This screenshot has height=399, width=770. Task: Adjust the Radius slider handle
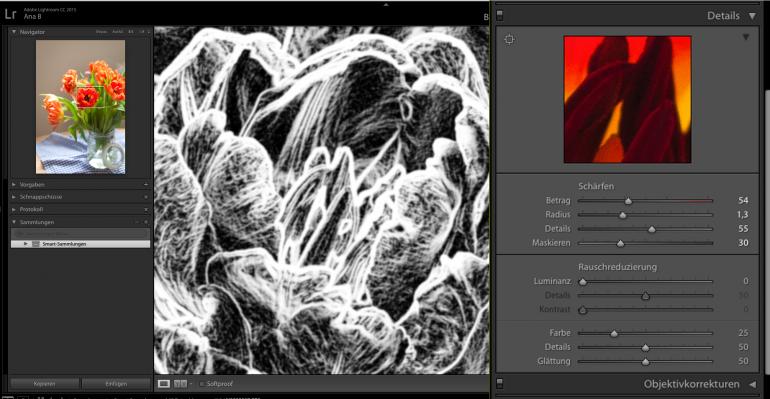point(623,215)
